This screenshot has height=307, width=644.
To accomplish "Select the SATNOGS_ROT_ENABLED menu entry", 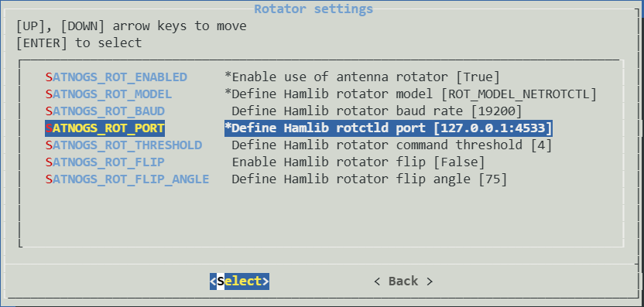I will [116, 77].
